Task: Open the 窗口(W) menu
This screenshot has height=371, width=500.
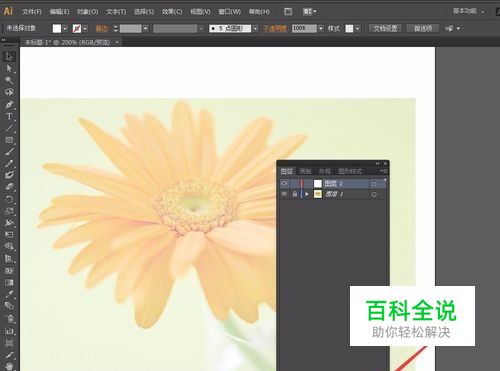Action: point(230,12)
